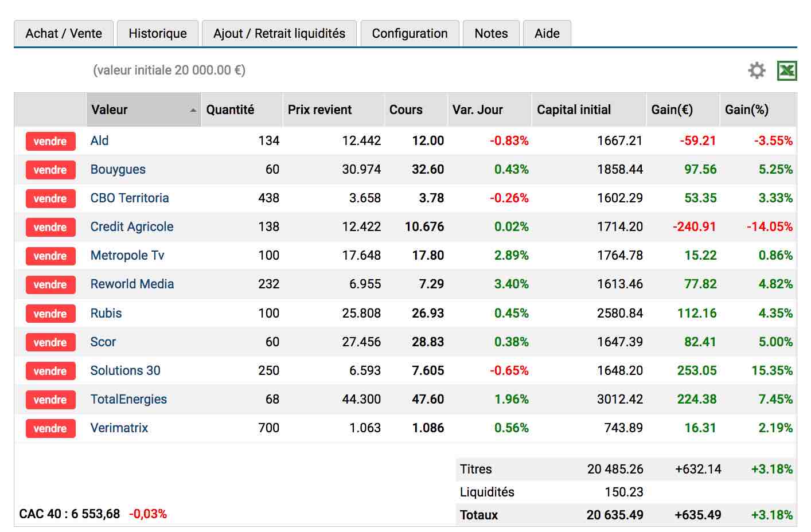Open the Scor stock link
The height and width of the screenshot is (532, 811).
pyautogui.click(x=103, y=342)
